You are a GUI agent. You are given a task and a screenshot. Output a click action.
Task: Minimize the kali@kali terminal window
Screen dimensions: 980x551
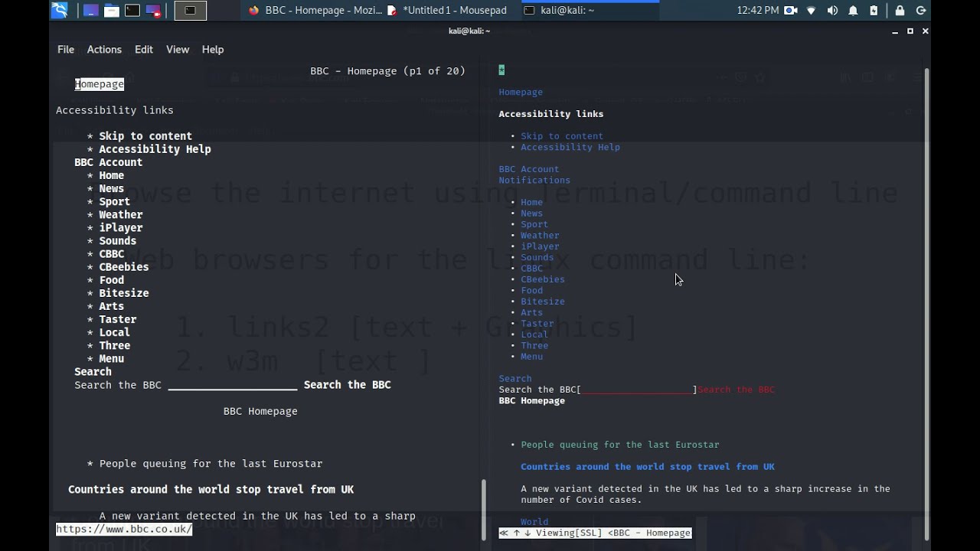pyautogui.click(x=895, y=31)
